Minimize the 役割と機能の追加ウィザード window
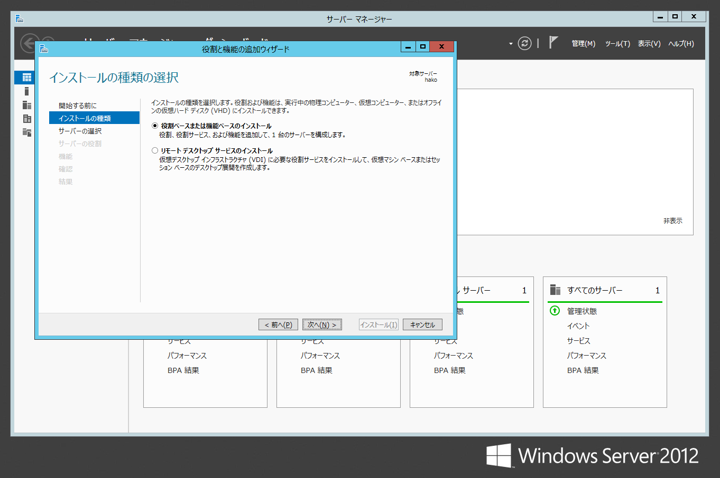The width and height of the screenshot is (720, 478). pos(408,46)
